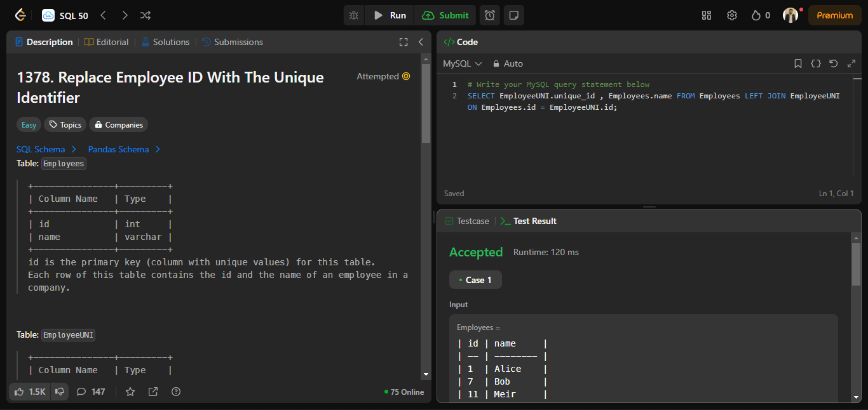
Task: Click the 'EmployeeUNI' table name tag
Action: click(x=68, y=335)
